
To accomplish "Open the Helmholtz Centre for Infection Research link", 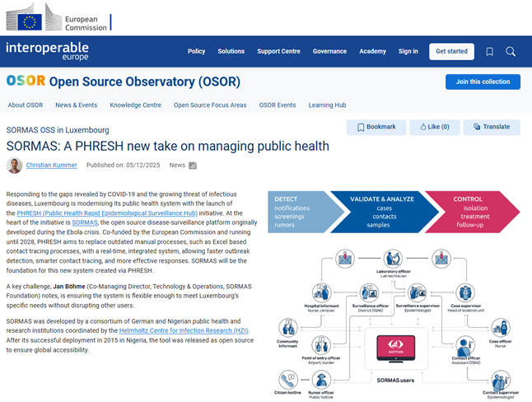I will 184,330.
